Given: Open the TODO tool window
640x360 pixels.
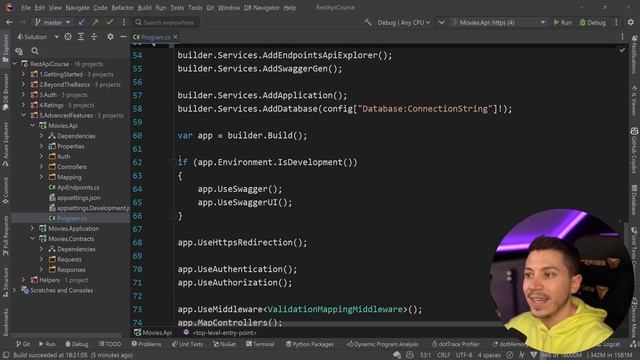Looking at the screenshot, I should pos(110,344).
